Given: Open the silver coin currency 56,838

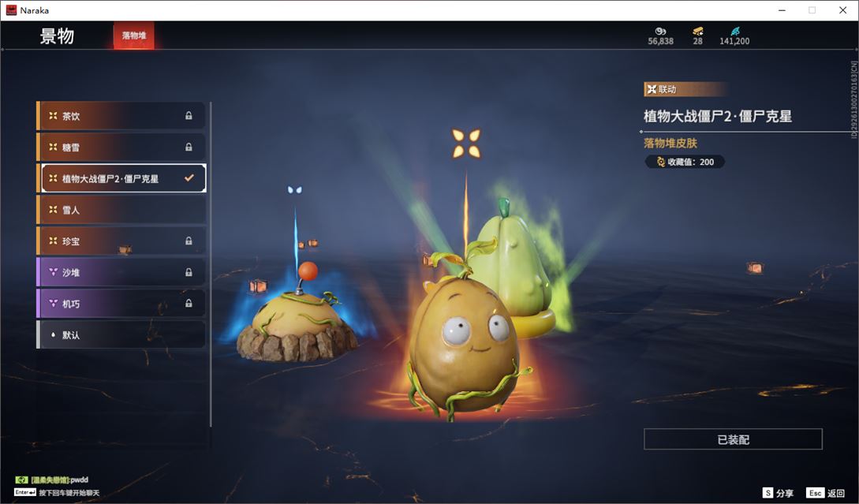Looking at the screenshot, I should (x=661, y=36).
